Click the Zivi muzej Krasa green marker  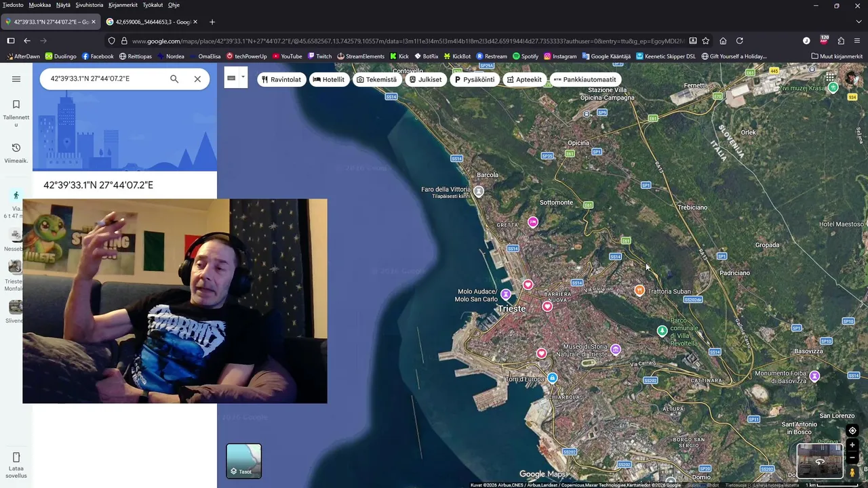tap(833, 88)
